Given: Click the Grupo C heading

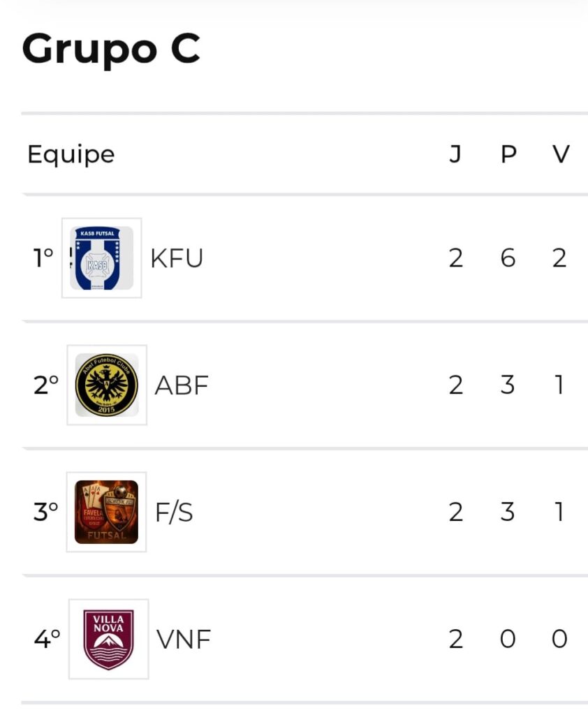Looking at the screenshot, I should 111,49.
